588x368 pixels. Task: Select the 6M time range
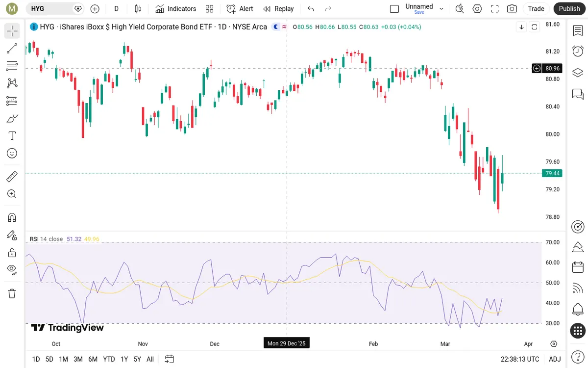pyautogui.click(x=93, y=359)
